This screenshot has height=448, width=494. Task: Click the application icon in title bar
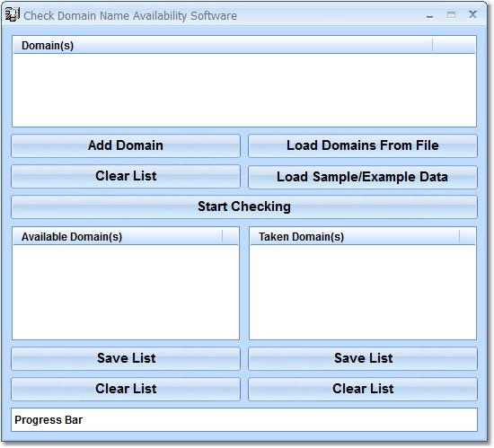click(13, 14)
